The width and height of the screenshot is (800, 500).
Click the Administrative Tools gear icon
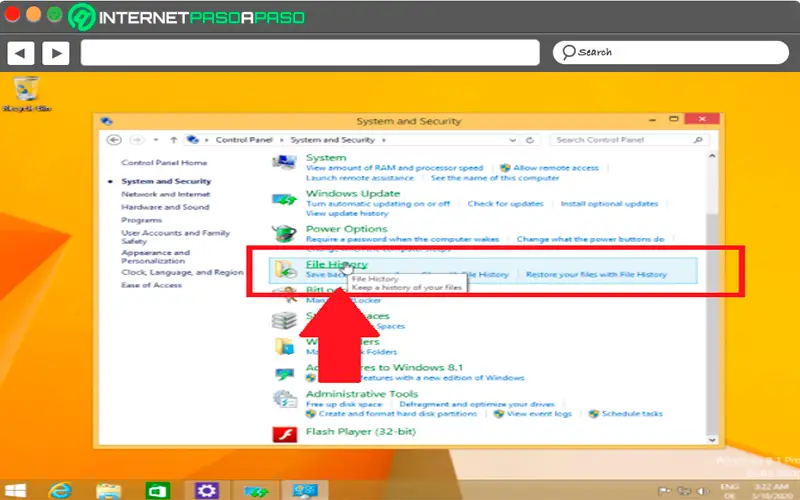pyautogui.click(x=284, y=398)
